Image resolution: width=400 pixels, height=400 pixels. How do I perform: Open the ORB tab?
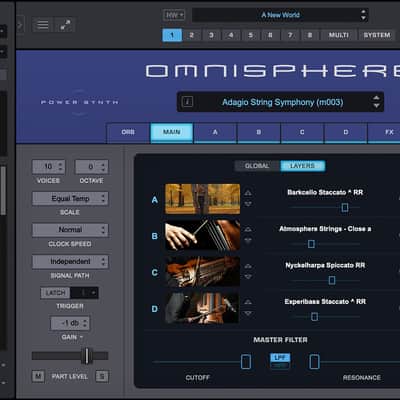[128, 132]
